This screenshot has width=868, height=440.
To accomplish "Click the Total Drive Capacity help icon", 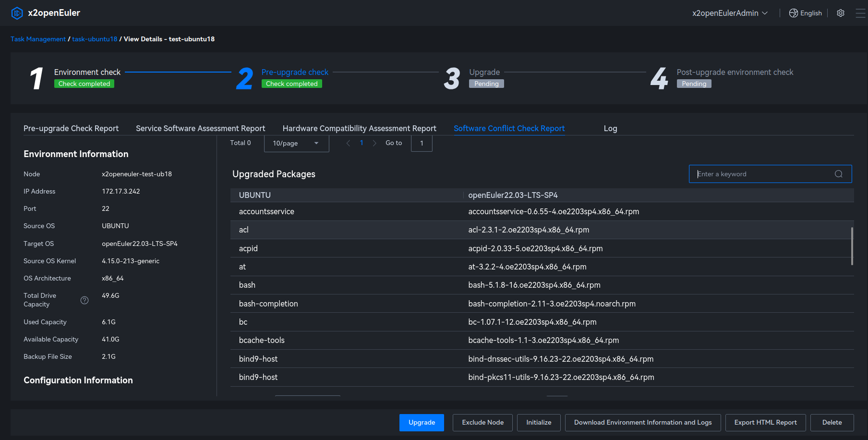I will click(84, 300).
